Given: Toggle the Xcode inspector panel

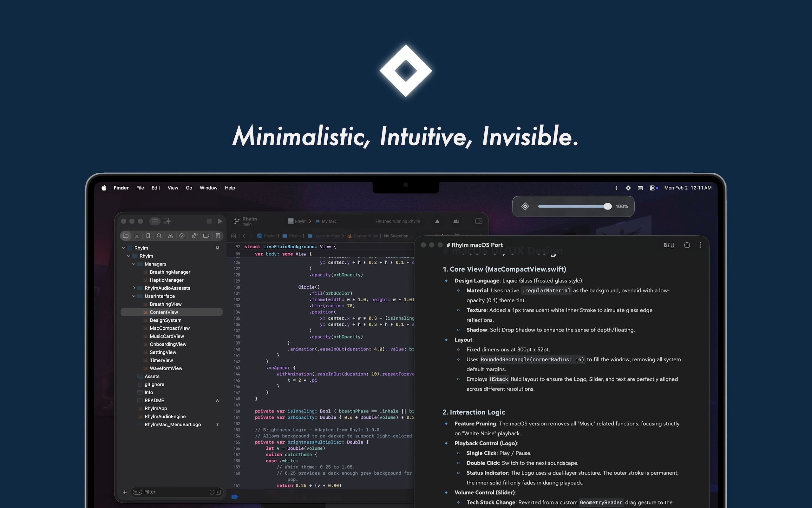Looking at the screenshot, I should click(x=479, y=221).
